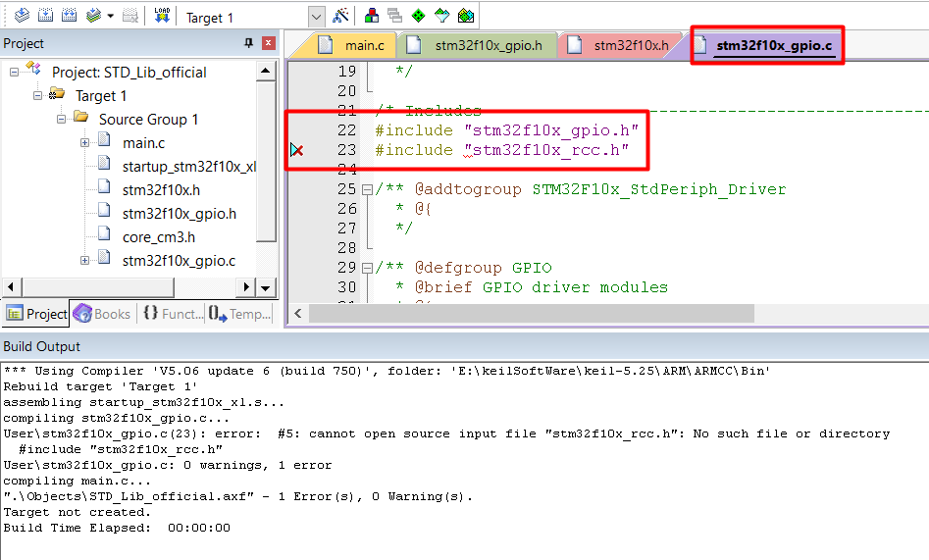
Task: Click the error marker at line 23
Action: click(x=297, y=150)
